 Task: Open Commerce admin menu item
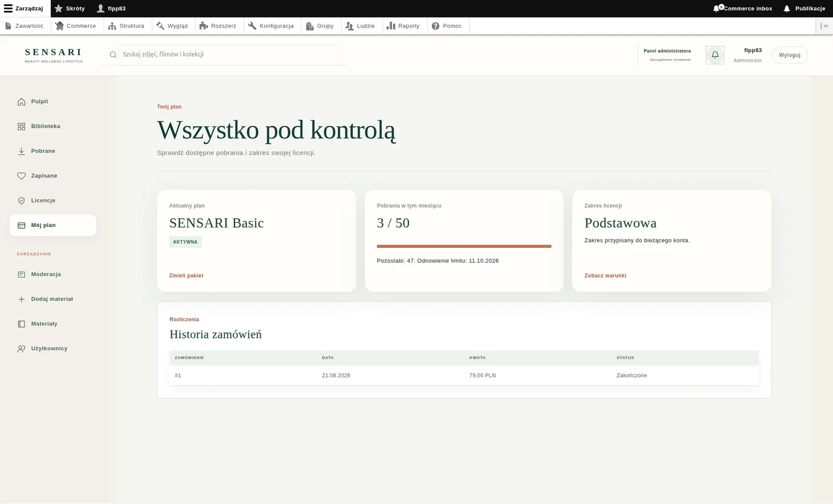click(77, 26)
